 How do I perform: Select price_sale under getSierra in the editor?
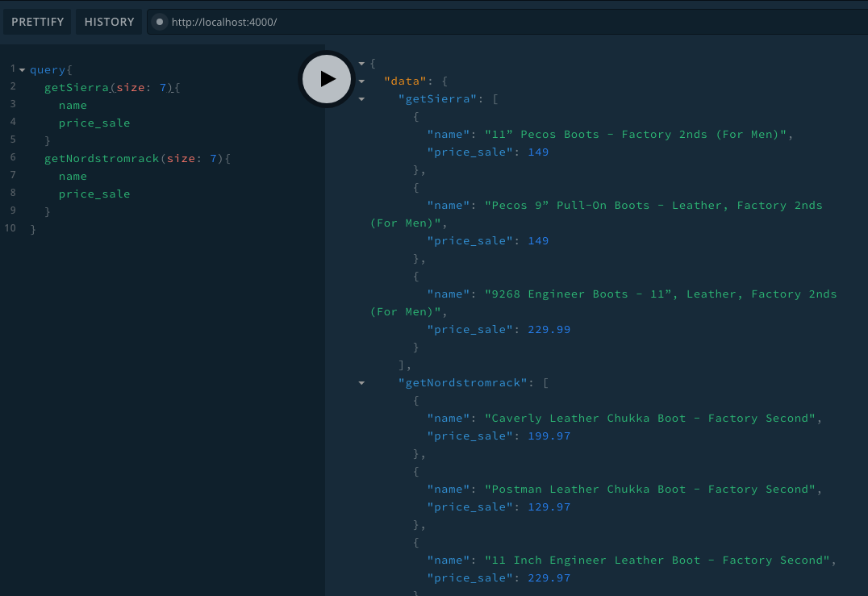point(94,123)
